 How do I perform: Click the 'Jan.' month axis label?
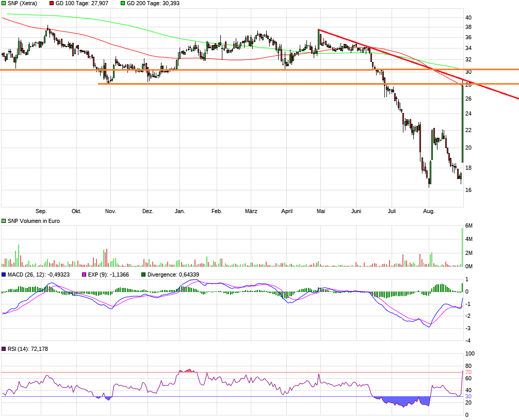(180, 211)
